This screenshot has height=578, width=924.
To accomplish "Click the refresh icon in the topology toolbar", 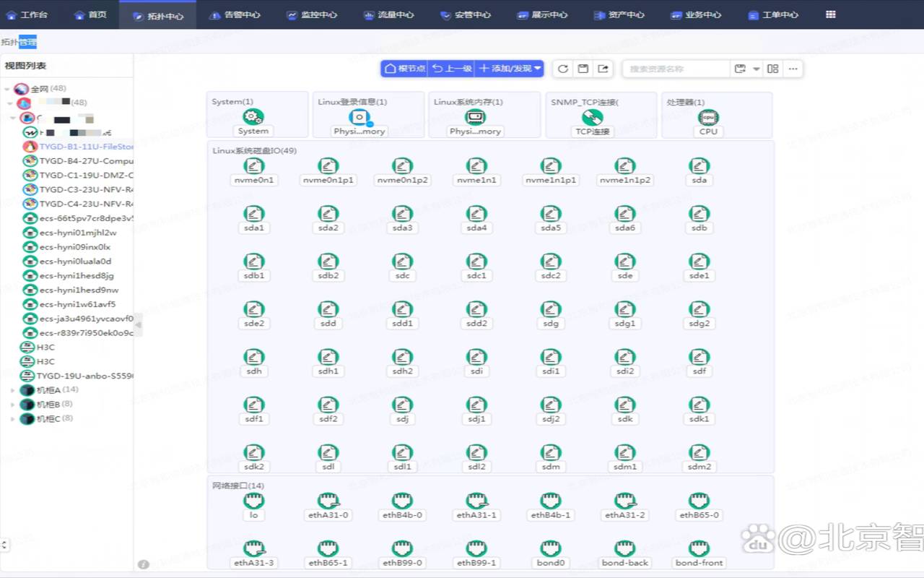I will point(563,69).
